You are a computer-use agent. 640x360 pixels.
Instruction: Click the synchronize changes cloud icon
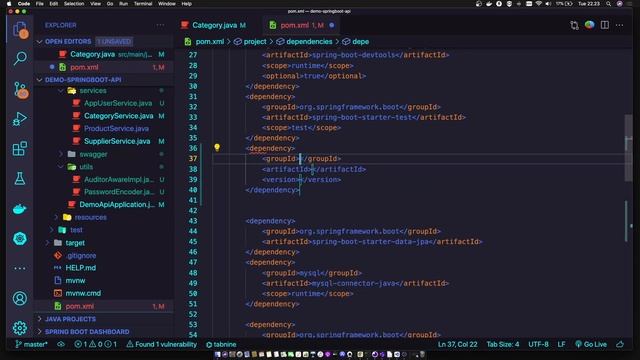(x=61, y=344)
